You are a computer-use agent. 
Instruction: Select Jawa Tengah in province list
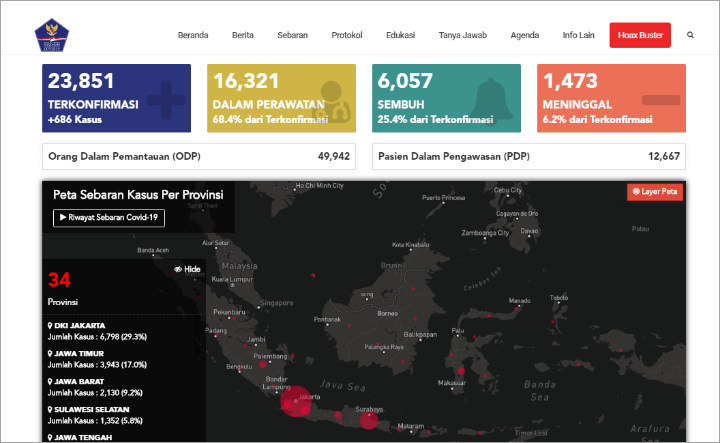[80, 437]
